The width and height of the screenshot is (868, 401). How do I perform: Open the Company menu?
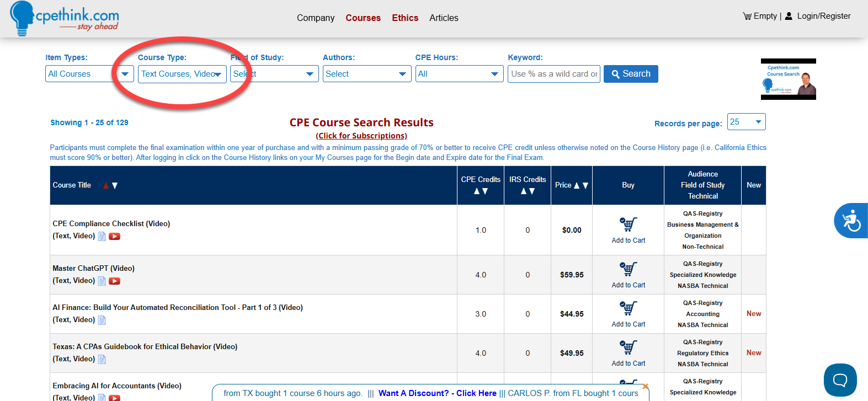316,18
